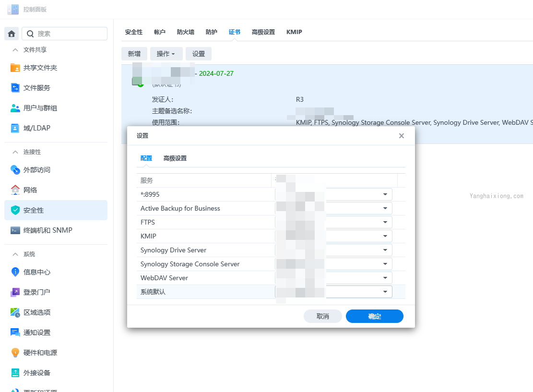
Task: Collapse the 文件共享 section
Action: click(15, 50)
